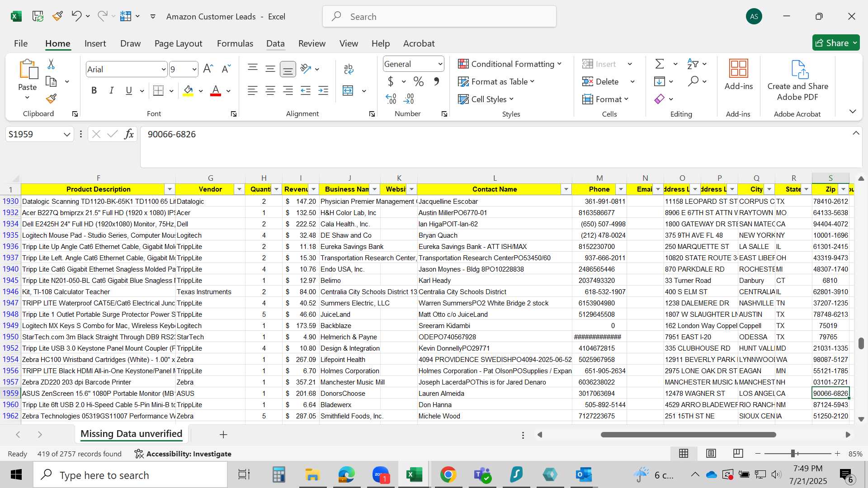This screenshot has height=488, width=868.
Task: Switch to the Review tab
Action: (312, 43)
